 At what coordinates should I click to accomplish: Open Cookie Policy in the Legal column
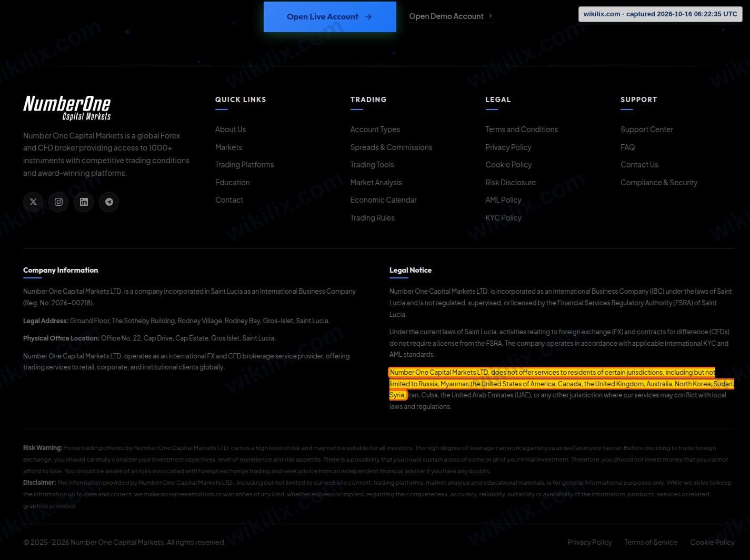[x=508, y=165]
